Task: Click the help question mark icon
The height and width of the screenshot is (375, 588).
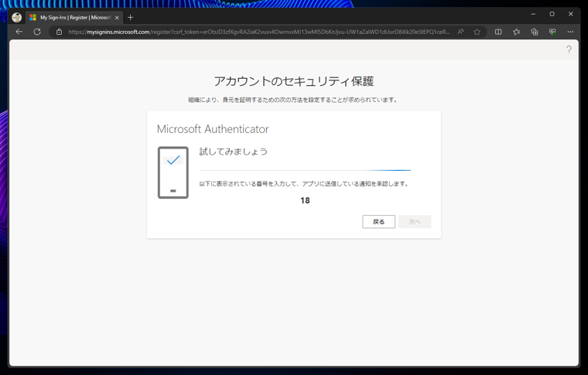Action: [569, 49]
